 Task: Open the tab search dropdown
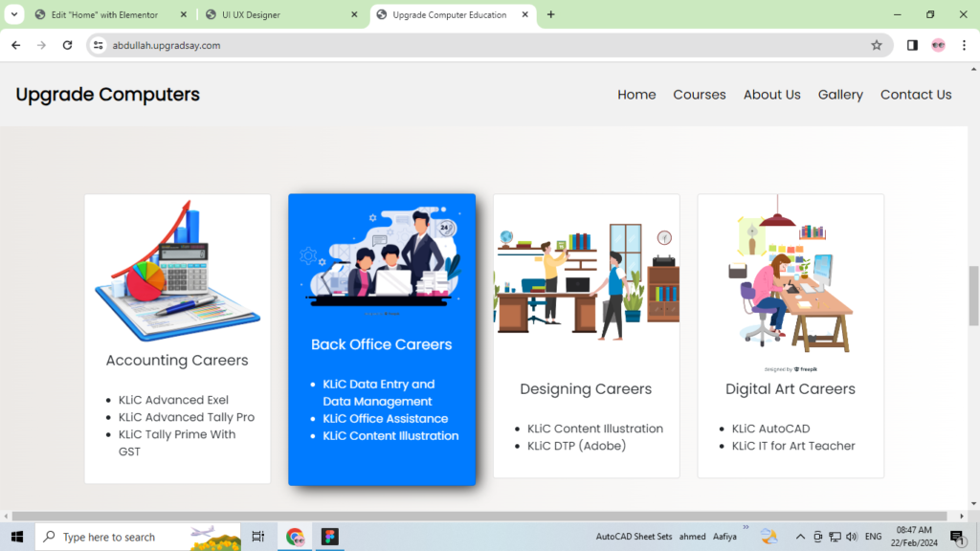[13, 14]
